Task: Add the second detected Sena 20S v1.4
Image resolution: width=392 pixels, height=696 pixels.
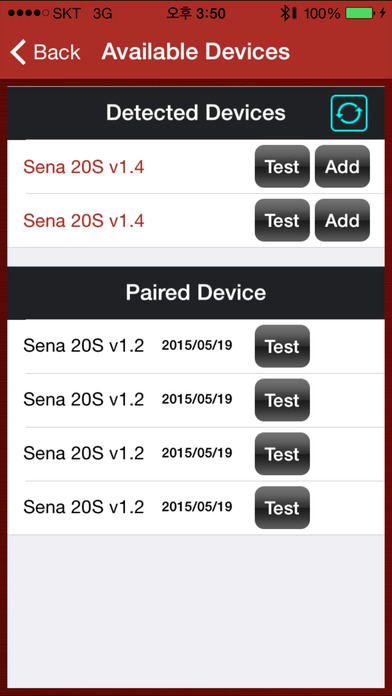Action: pos(342,220)
